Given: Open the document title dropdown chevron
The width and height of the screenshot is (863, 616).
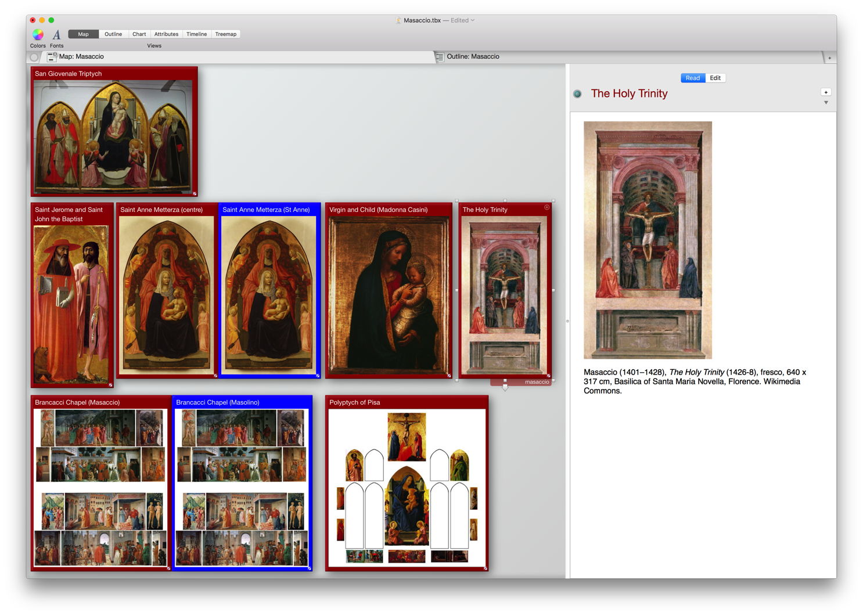Looking at the screenshot, I should (473, 20).
